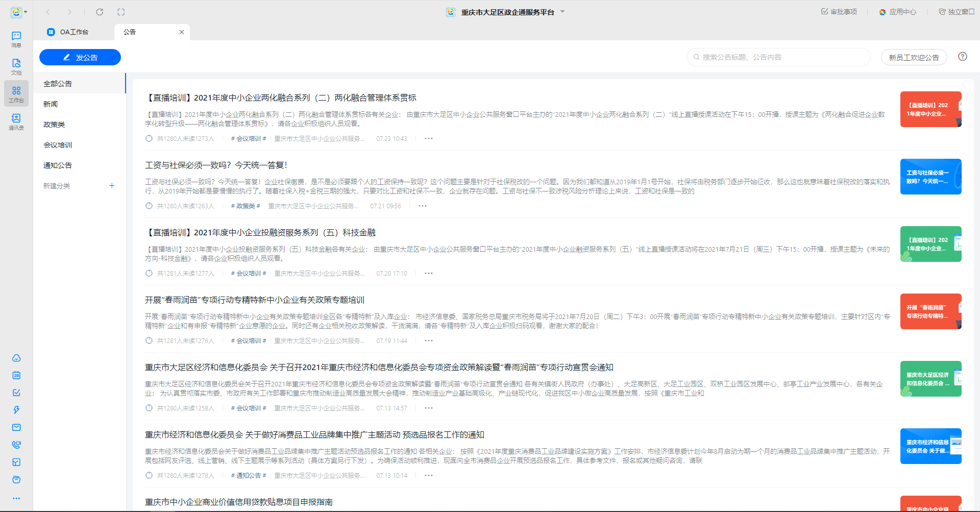Open more options for 科技金融 notice
980x512 pixels.
429,273
